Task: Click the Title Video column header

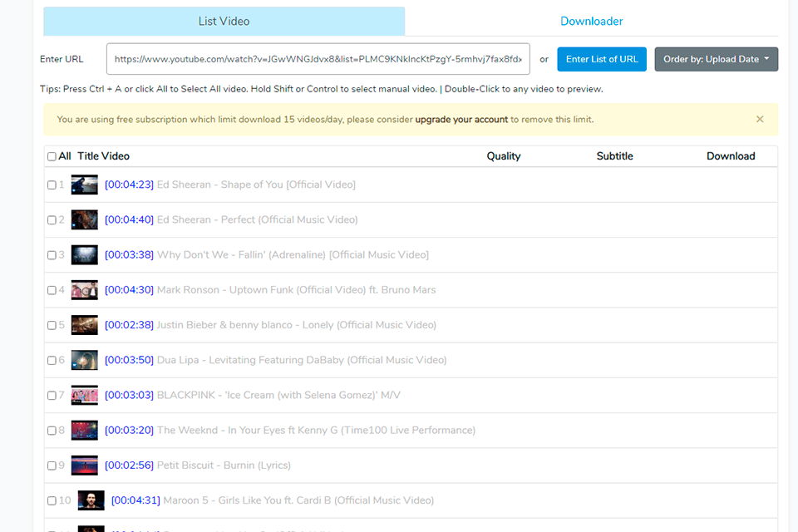Action: click(x=103, y=156)
